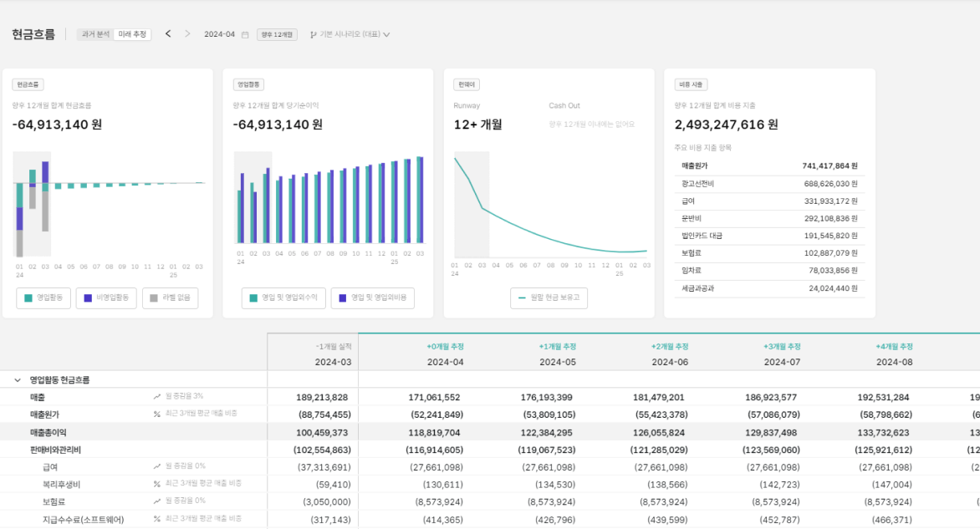Switch to 과거 분석 tab
Screen dimensions: 980x529
[95, 34]
